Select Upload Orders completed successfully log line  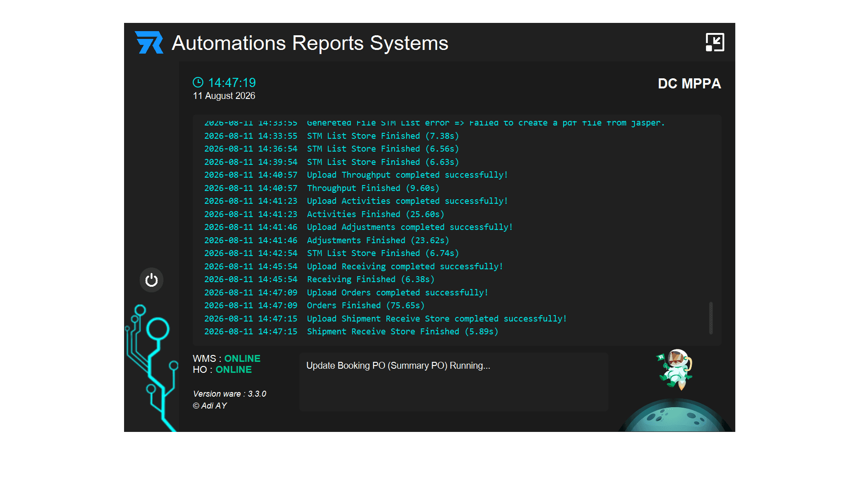[x=346, y=293]
